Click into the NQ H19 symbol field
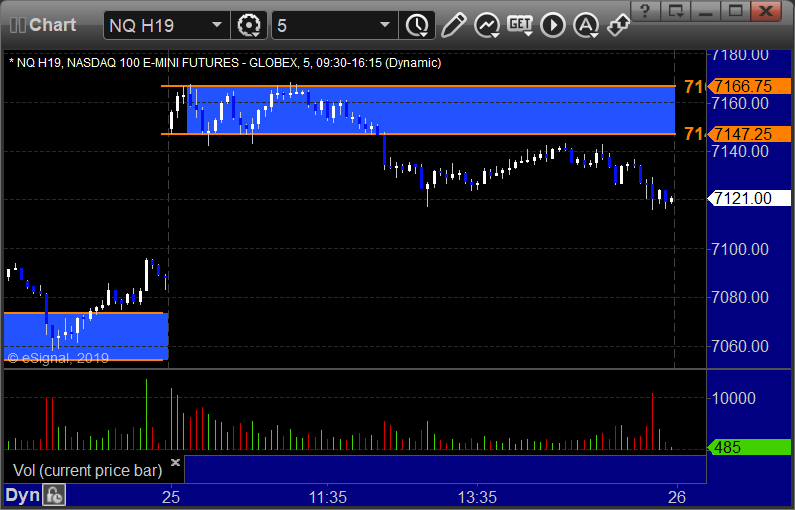This screenshot has width=795, height=510. 166,25
